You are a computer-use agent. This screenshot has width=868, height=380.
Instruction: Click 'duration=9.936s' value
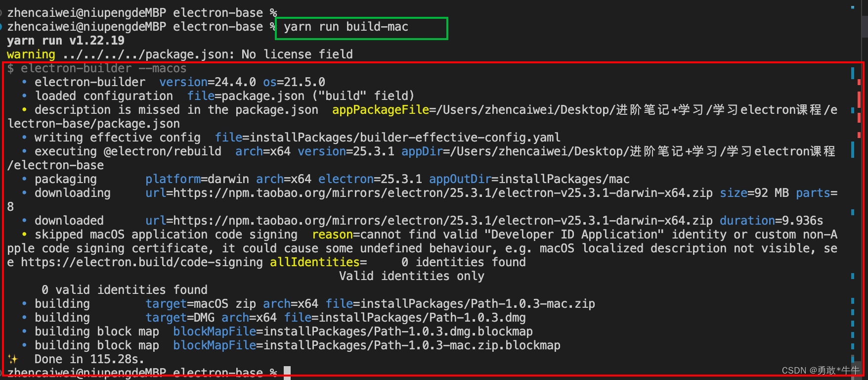tap(772, 221)
